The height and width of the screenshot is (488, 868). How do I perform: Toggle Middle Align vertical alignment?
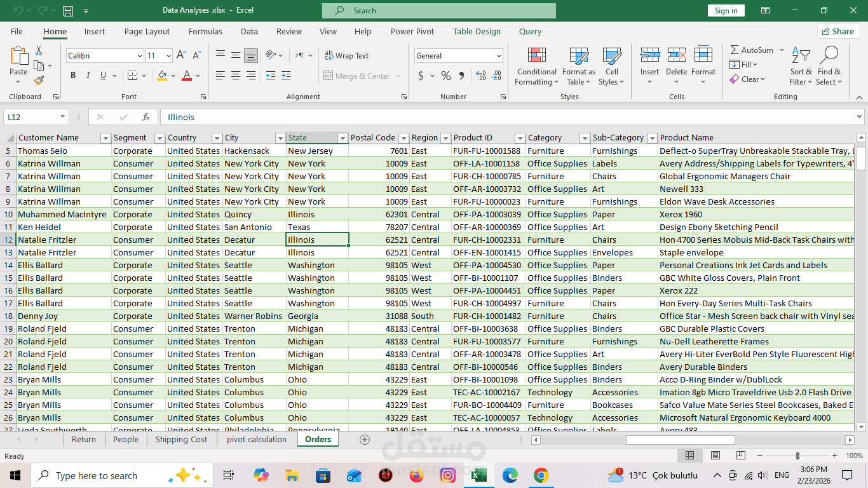click(236, 55)
